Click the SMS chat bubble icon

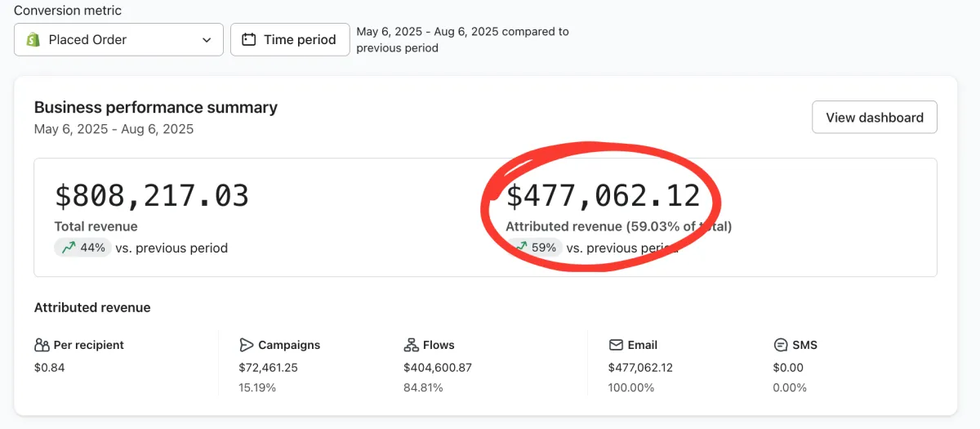[780, 345]
